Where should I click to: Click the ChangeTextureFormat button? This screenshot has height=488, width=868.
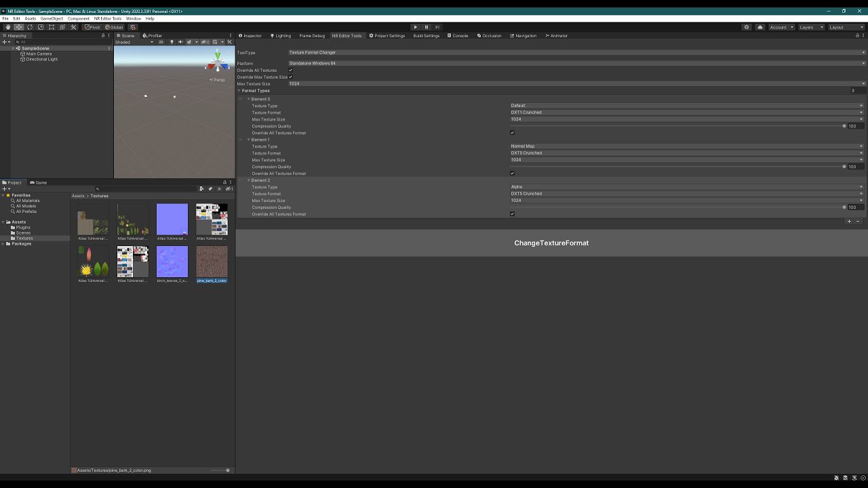551,243
